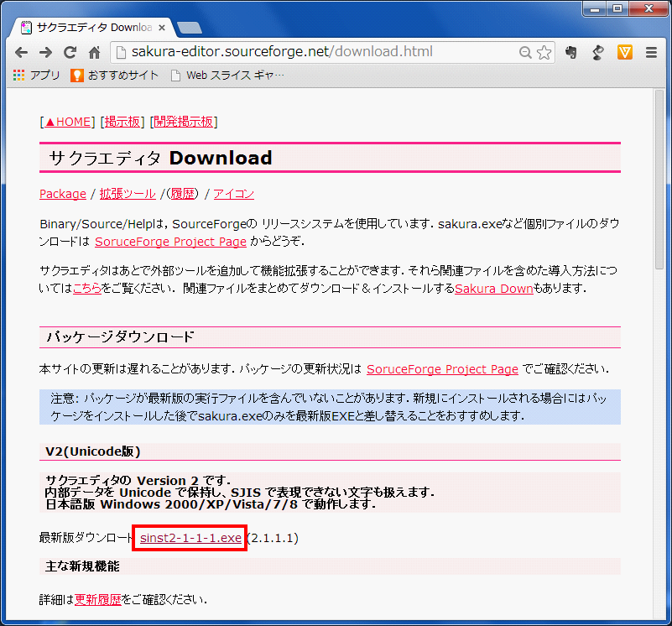Open SoruceForge Project Page link in package section
Viewport: 672px width, 626px height.
click(442, 369)
